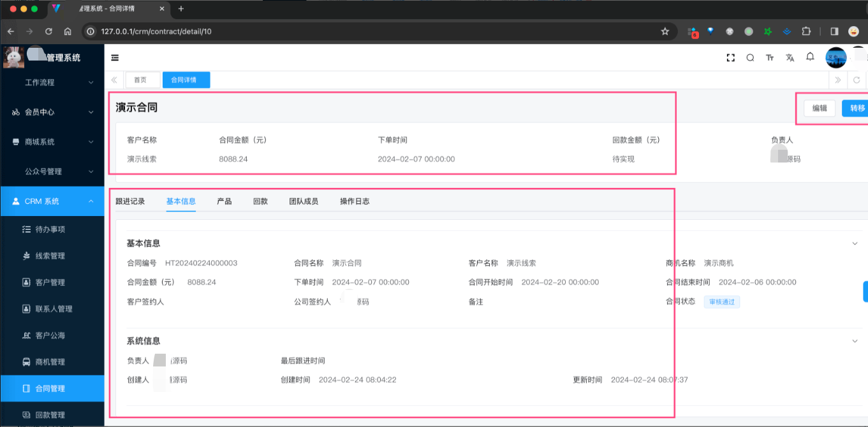Click the 演示合同 page title
The width and height of the screenshot is (868, 427).
point(136,108)
